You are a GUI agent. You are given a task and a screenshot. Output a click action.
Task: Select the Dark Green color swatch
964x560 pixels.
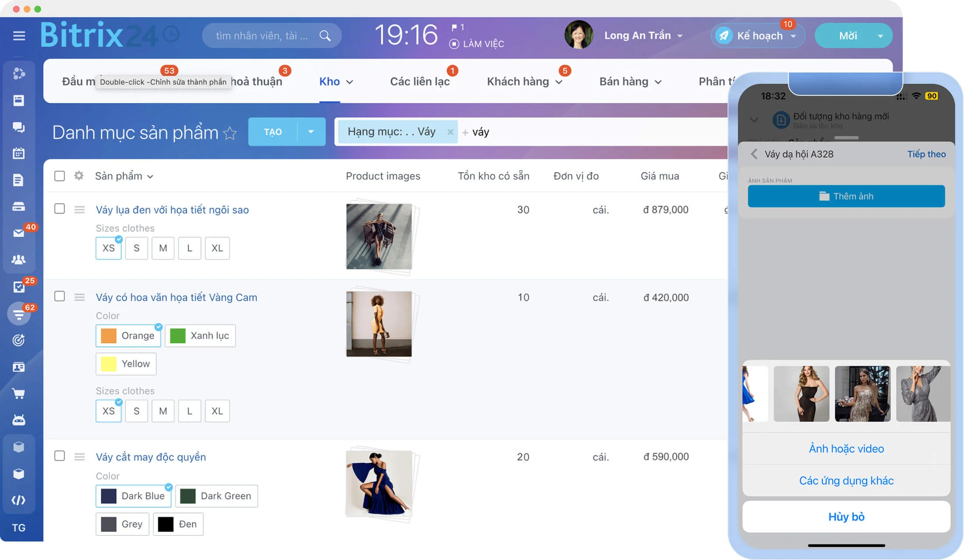[x=216, y=496]
